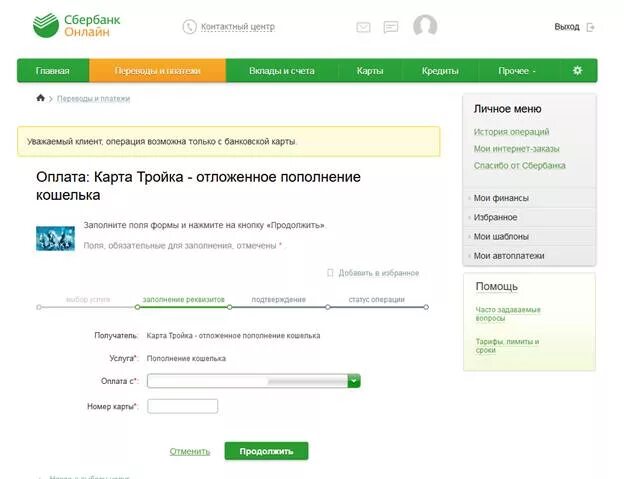Image resolution: width=624 pixels, height=479 pixels.
Task: Open the chat message icon
Action: pos(391,27)
